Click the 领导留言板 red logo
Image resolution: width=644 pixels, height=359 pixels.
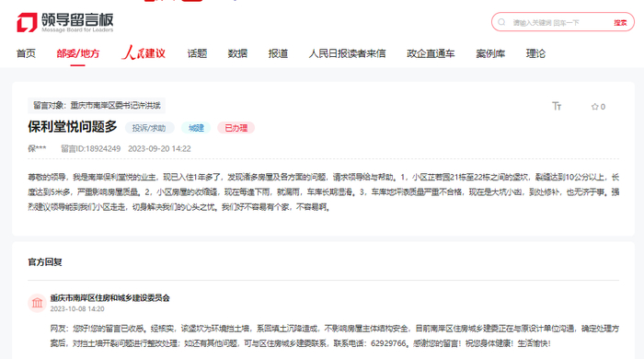click(27, 22)
